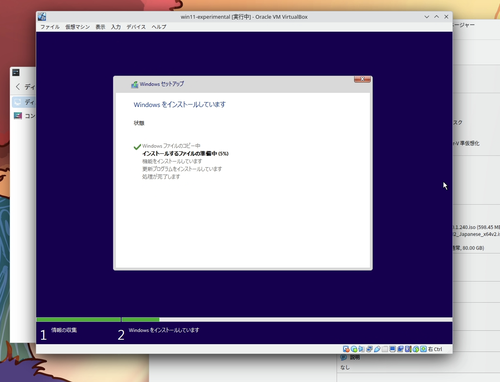Click the hard disk activity status icon
The height and width of the screenshot is (382, 500).
pyautogui.click(x=346, y=349)
